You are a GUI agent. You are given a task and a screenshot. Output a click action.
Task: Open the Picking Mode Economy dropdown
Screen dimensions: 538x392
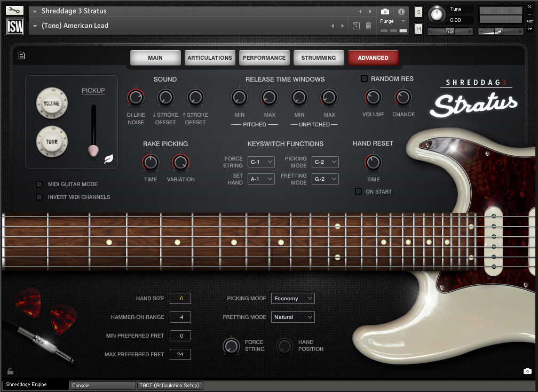click(x=292, y=299)
